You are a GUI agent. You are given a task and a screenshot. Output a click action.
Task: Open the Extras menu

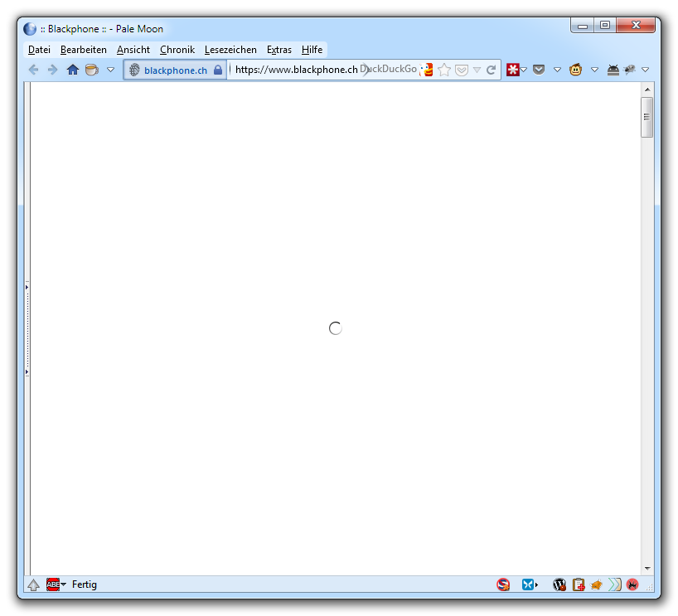pos(278,50)
